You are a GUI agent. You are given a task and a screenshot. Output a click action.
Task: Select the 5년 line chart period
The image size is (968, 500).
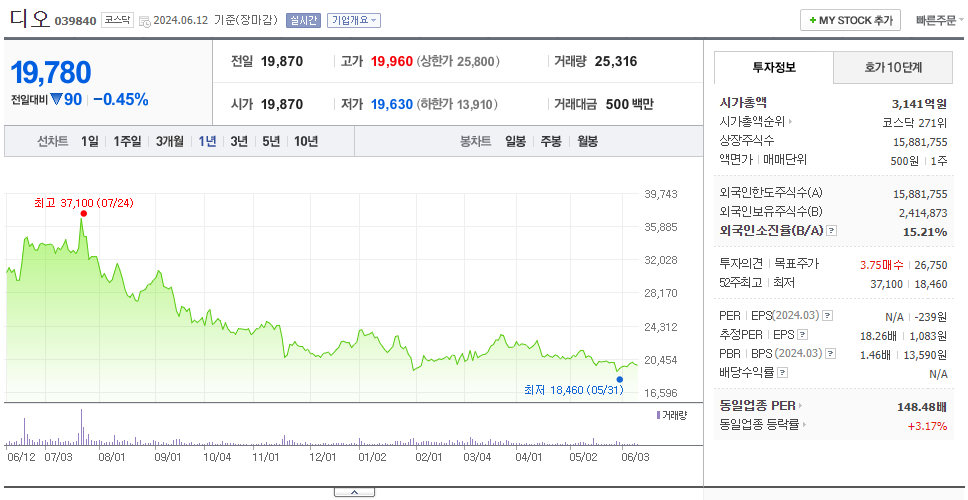(271, 141)
